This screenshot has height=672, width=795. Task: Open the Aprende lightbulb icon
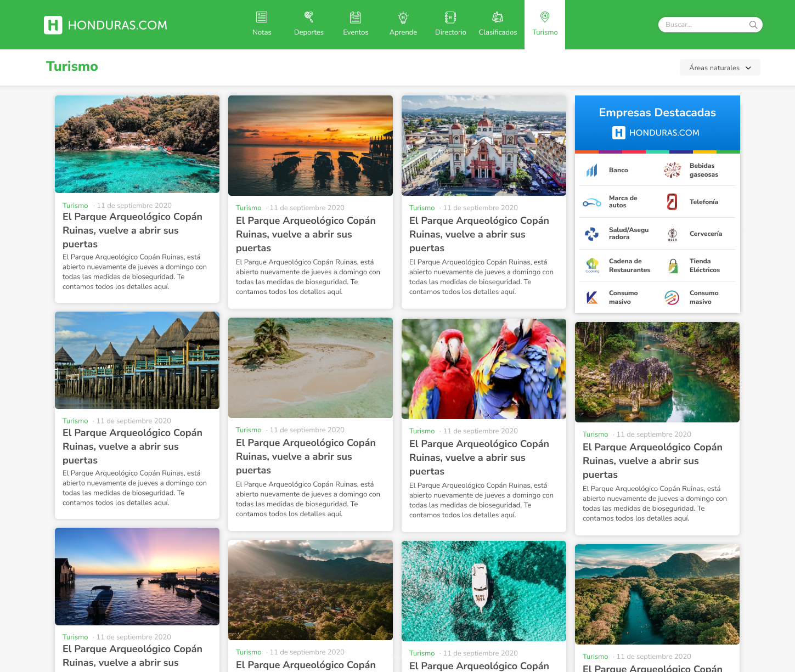click(403, 17)
